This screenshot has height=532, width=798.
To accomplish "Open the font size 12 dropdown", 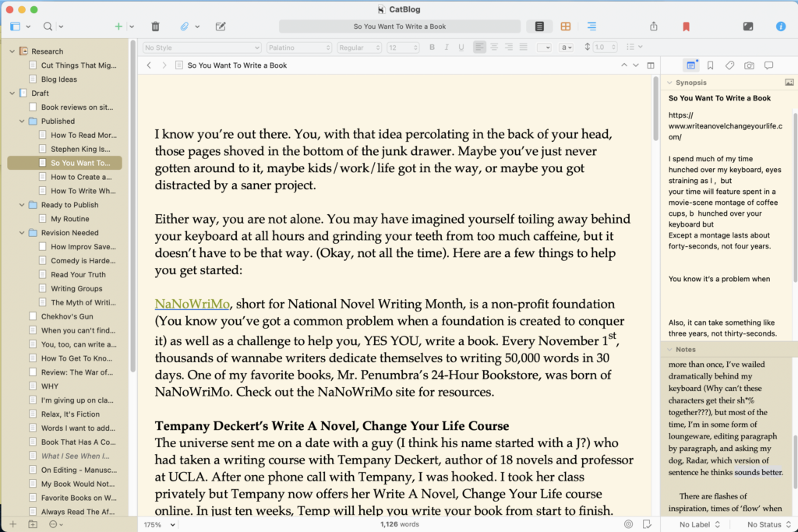I will click(x=403, y=48).
